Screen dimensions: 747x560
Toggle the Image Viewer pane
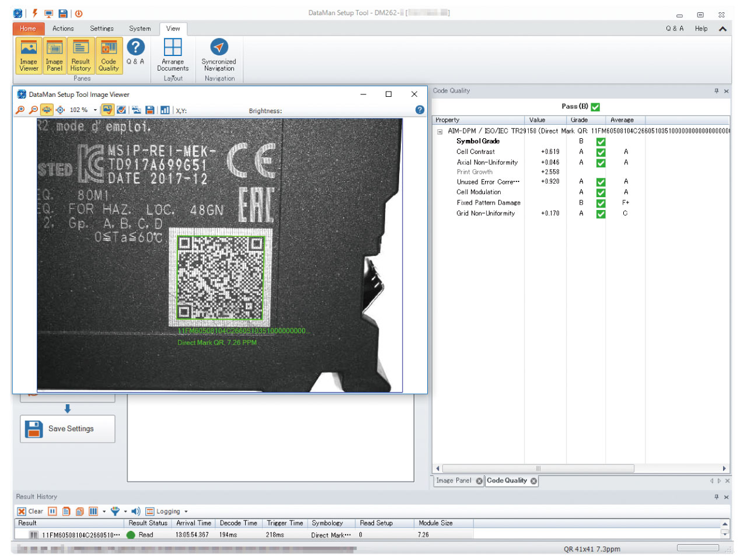[x=29, y=55]
